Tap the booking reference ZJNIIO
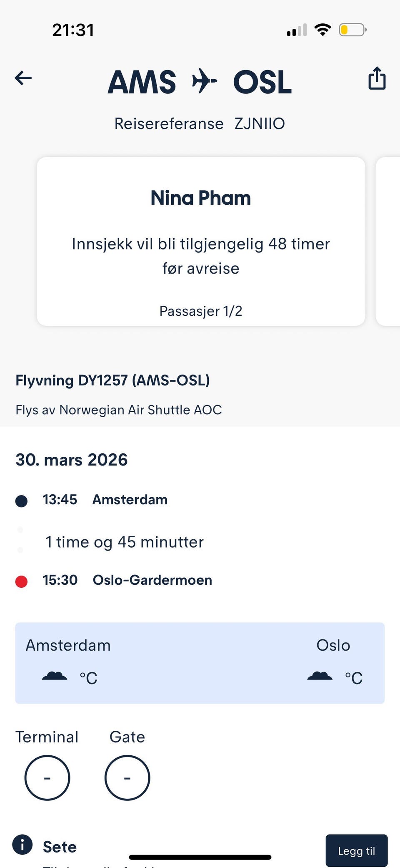The width and height of the screenshot is (400, 868). point(260,124)
